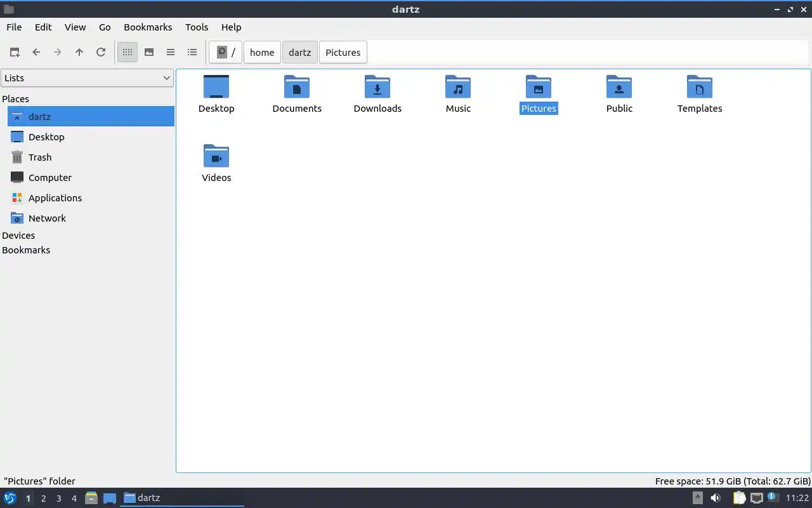The height and width of the screenshot is (508, 812).
Task: Switch to thumbnail view mode
Action: [x=149, y=53]
